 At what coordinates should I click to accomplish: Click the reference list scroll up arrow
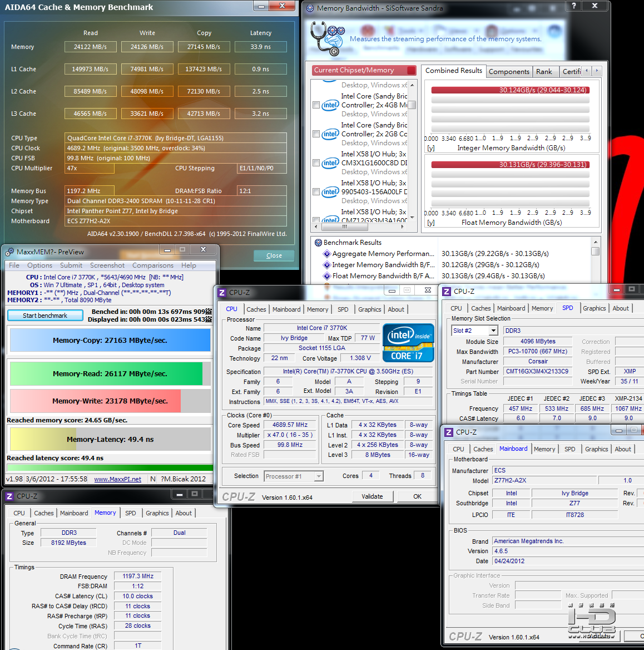click(x=412, y=85)
